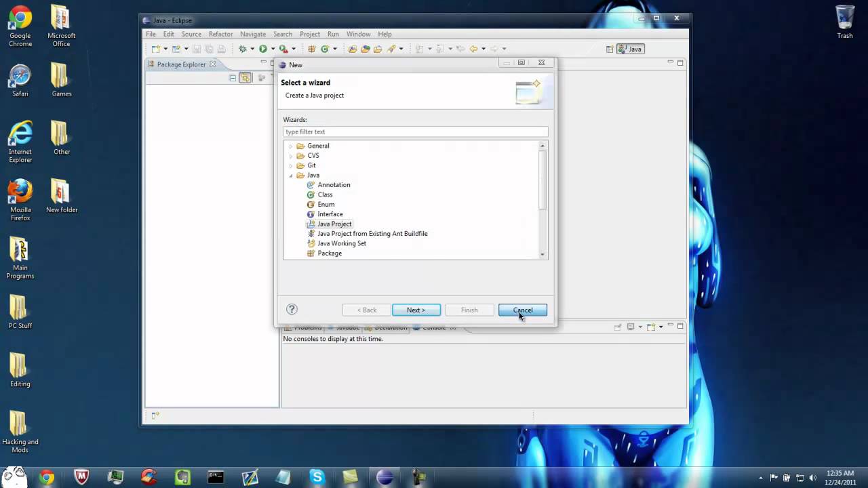Select the Java perspective button
The height and width of the screenshot is (488, 868).
pyautogui.click(x=631, y=49)
